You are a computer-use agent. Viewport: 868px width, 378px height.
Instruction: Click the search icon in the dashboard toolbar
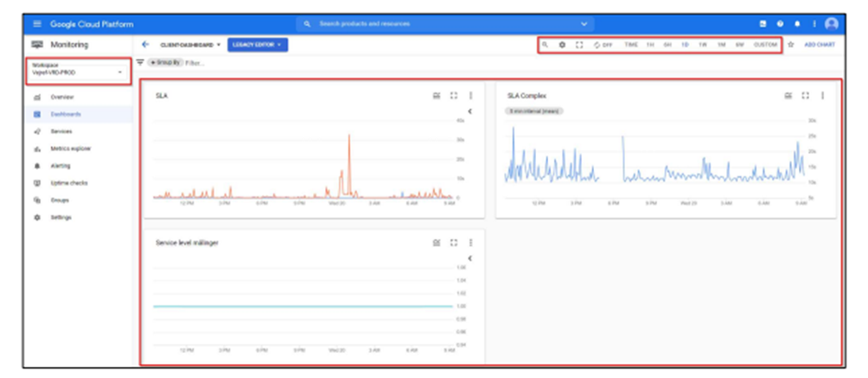pyautogui.click(x=545, y=44)
